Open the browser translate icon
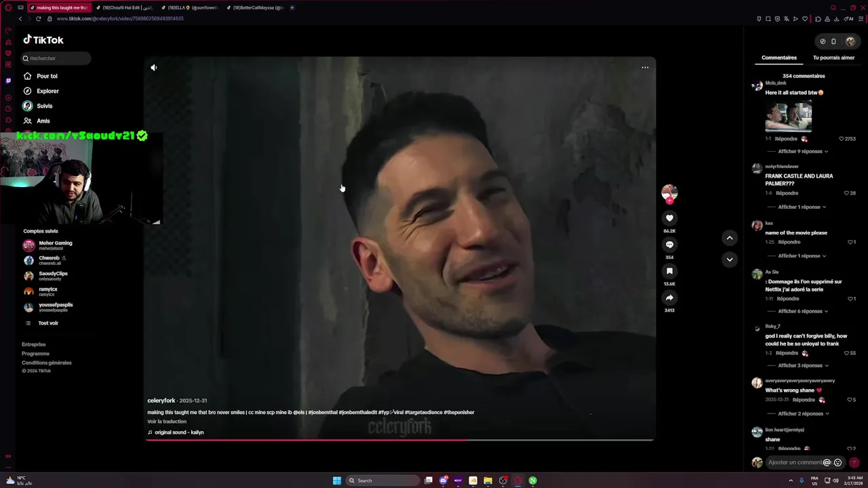The width and height of the screenshot is (868, 488). click(x=787, y=18)
